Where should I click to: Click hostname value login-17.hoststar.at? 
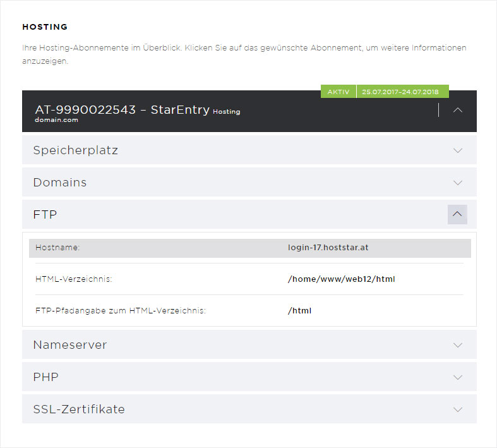point(328,248)
